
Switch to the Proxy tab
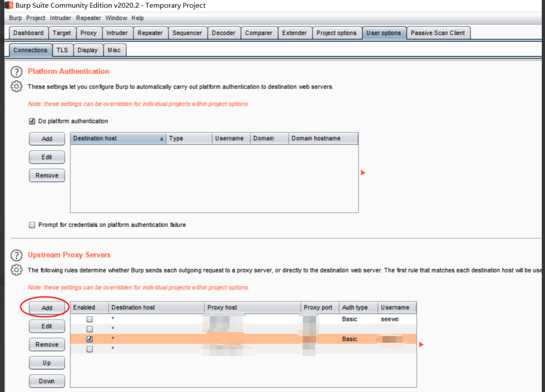pyautogui.click(x=89, y=33)
